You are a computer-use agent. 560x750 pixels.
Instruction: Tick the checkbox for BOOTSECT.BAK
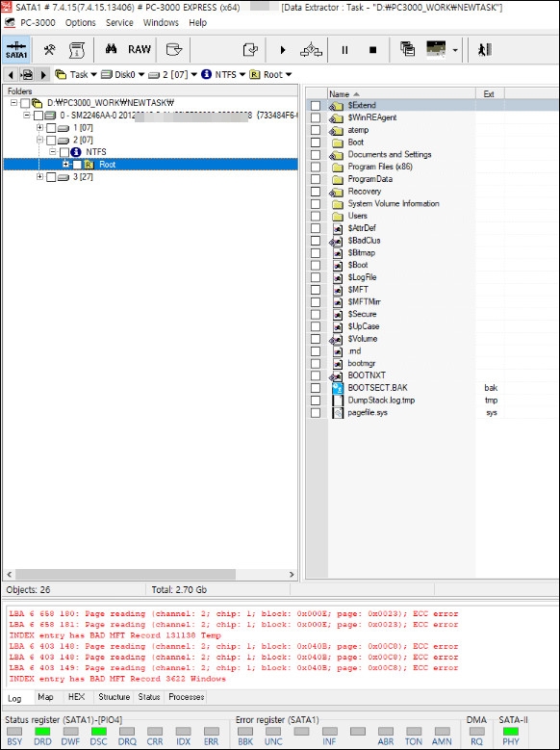[316, 388]
